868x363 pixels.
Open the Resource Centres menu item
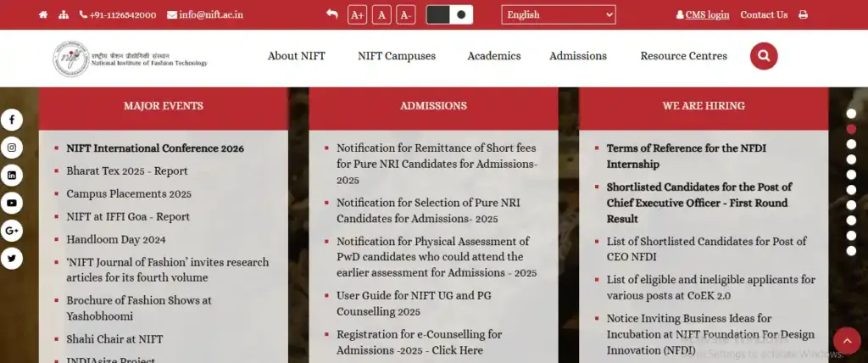683,56
